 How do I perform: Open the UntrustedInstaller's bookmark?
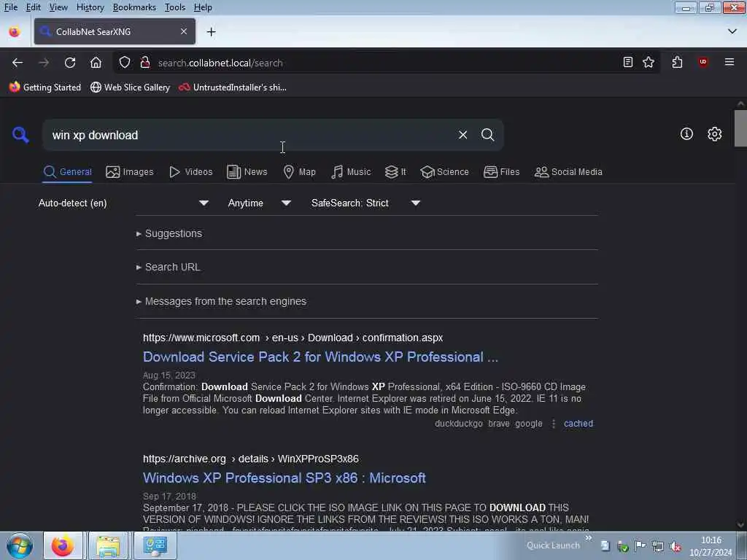coord(233,87)
